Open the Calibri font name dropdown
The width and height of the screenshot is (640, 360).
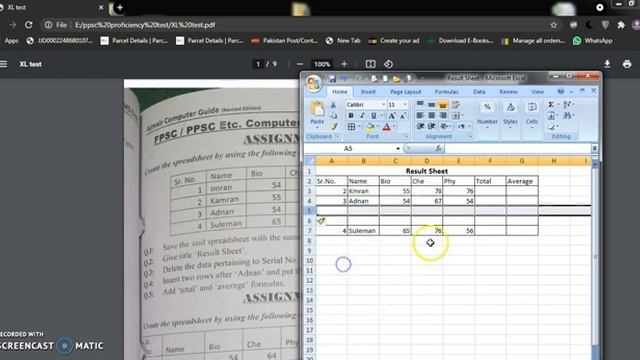(383, 105)
